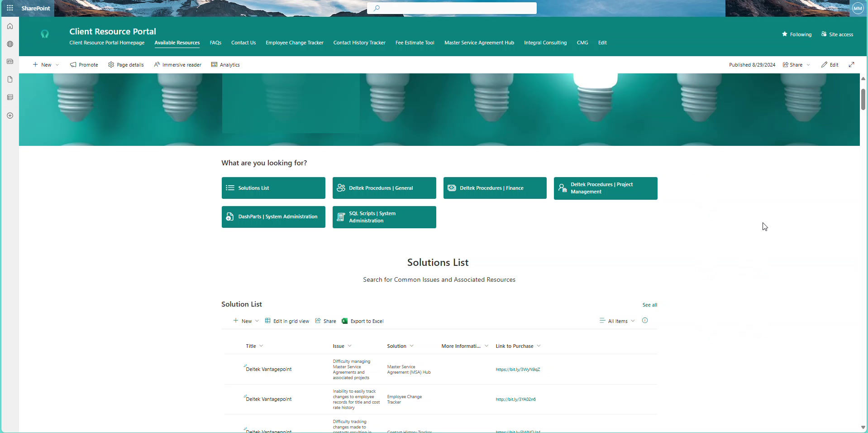Image resolution: width=868 pixels, height=433 pixels.
Task: Click the page Edit pencil icon
Action: pyautogui.click(x=824, y=65)
